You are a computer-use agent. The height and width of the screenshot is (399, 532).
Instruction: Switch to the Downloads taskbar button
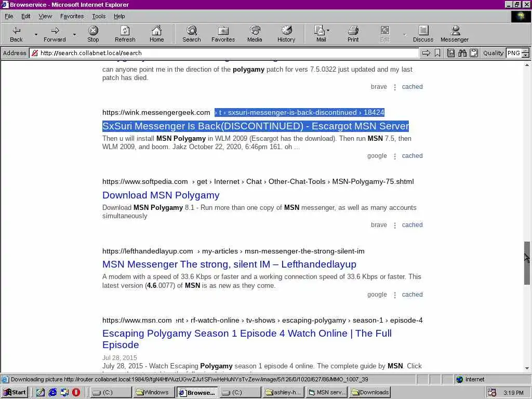(370, 392)
